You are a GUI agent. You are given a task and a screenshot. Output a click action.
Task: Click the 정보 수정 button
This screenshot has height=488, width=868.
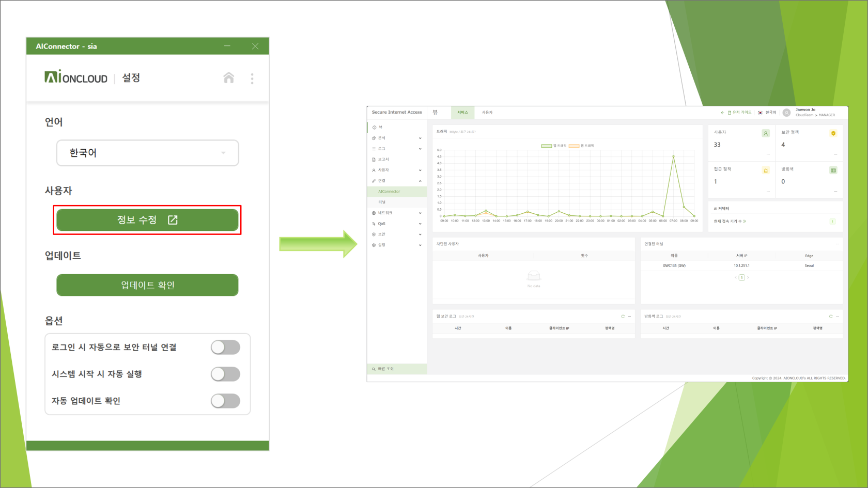coord(147,220)
